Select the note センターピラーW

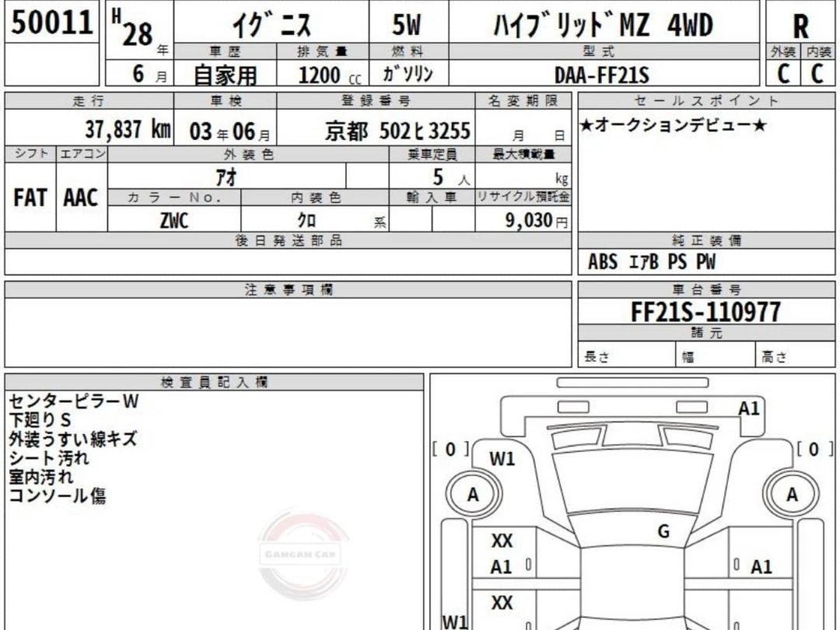[x=74, y=401]
